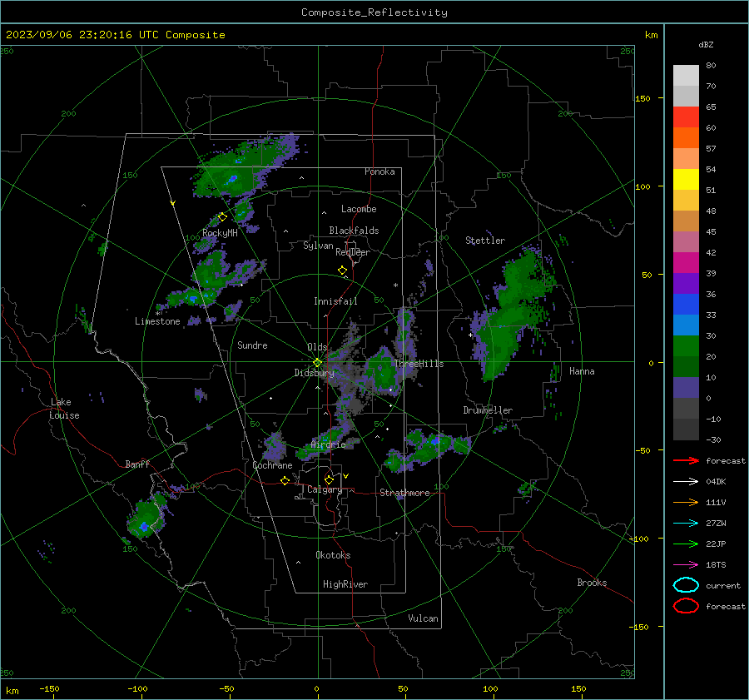
Task: Click the Drumheller city label
Action: [488, 410]
